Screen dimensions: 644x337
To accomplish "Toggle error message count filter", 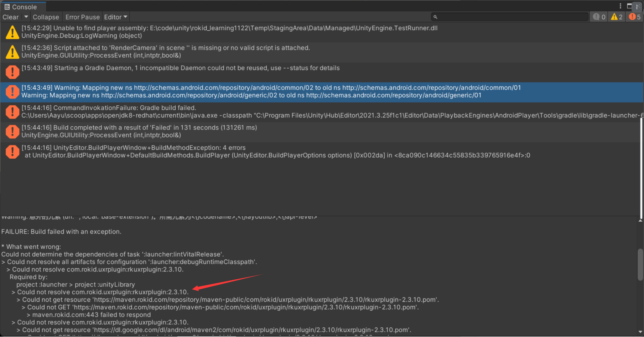I will (634, 17).
